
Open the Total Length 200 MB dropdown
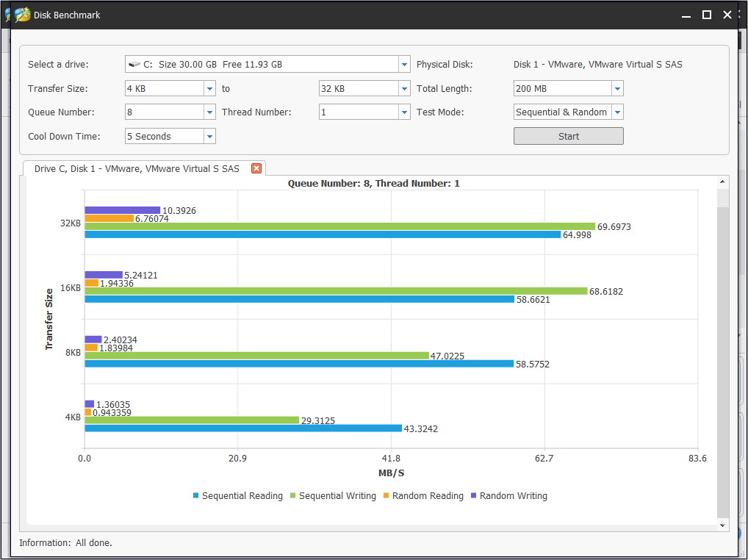[617, 89]
